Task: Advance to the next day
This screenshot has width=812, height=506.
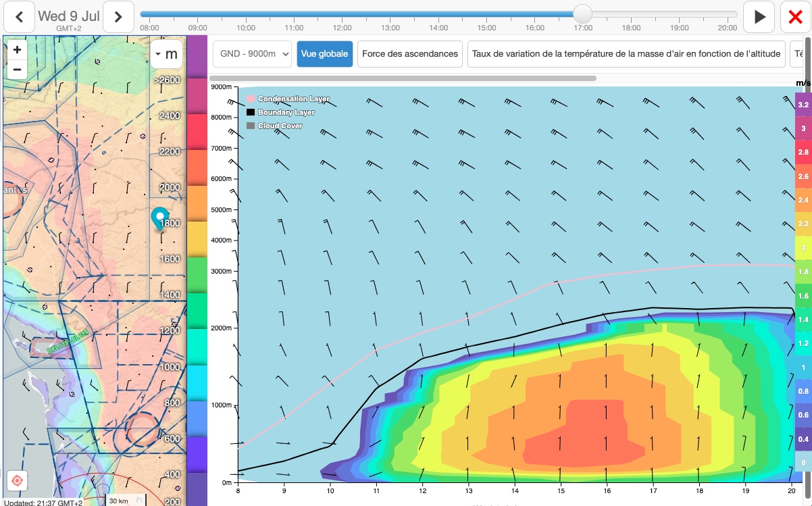Action: (x=118, y=17)
